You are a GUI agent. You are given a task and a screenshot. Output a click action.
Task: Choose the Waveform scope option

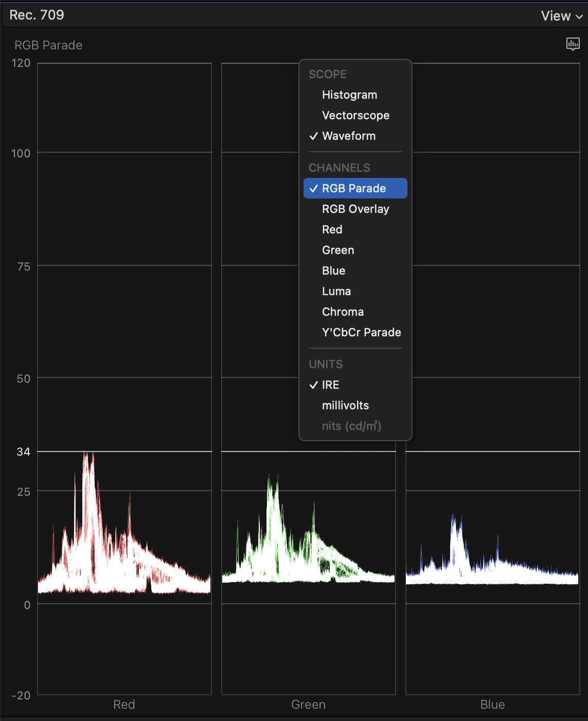[355, 136]
